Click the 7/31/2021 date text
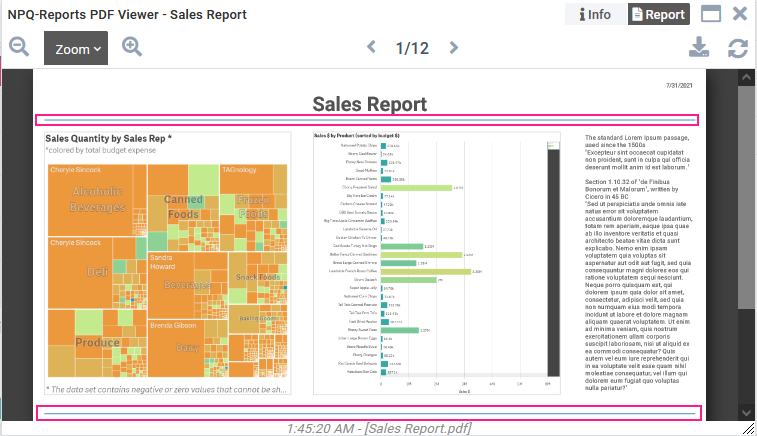 [x=679, y=85]
